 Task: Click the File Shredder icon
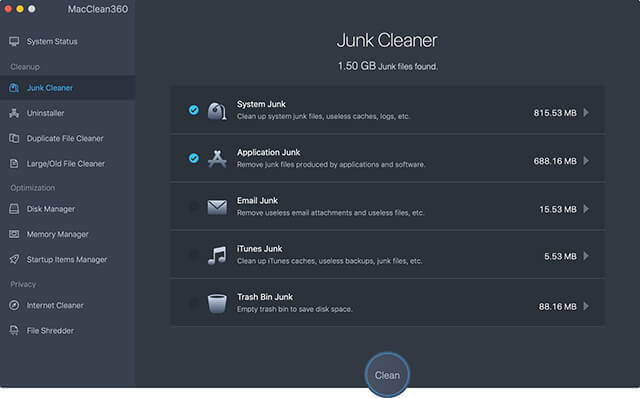[x=14, y=331]
